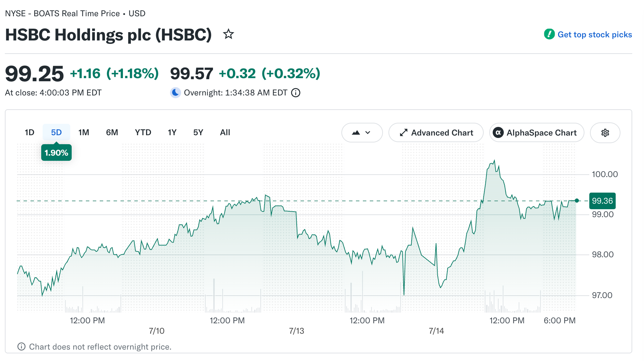Screen dimensions: 644x361
Task: Click the +1.16 (+1.18%) change text
Action: pos(114,74)
